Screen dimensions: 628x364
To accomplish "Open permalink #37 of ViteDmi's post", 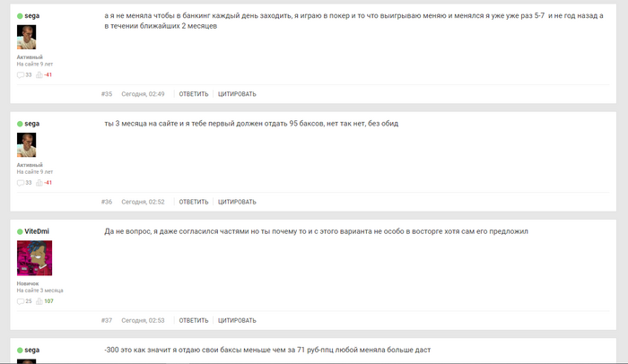I will 107,320.
